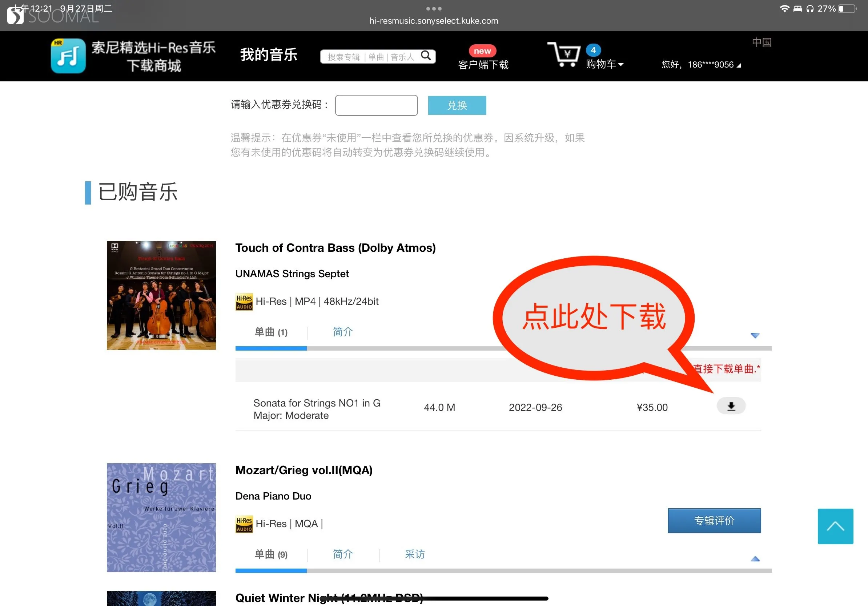Click the shopping cart icon
Screen dimensions: 868x606
pyautogui.click(x=564, y=55)
